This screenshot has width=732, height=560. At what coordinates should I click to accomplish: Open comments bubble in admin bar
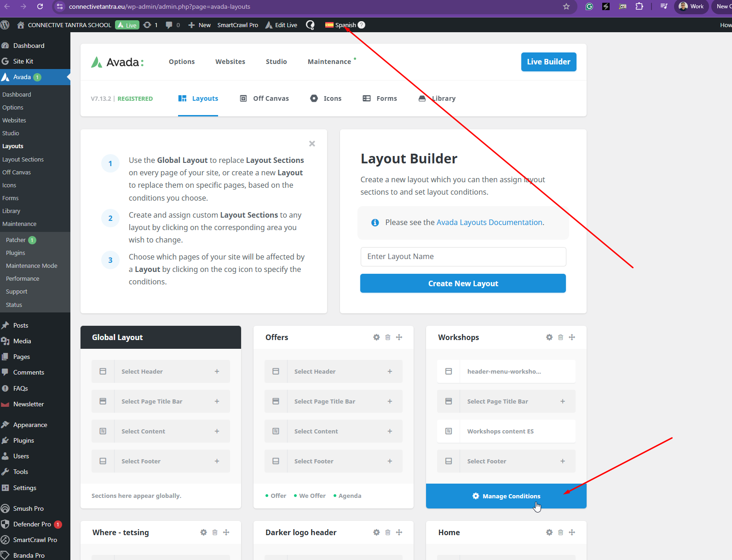click(x=169, y=25)
